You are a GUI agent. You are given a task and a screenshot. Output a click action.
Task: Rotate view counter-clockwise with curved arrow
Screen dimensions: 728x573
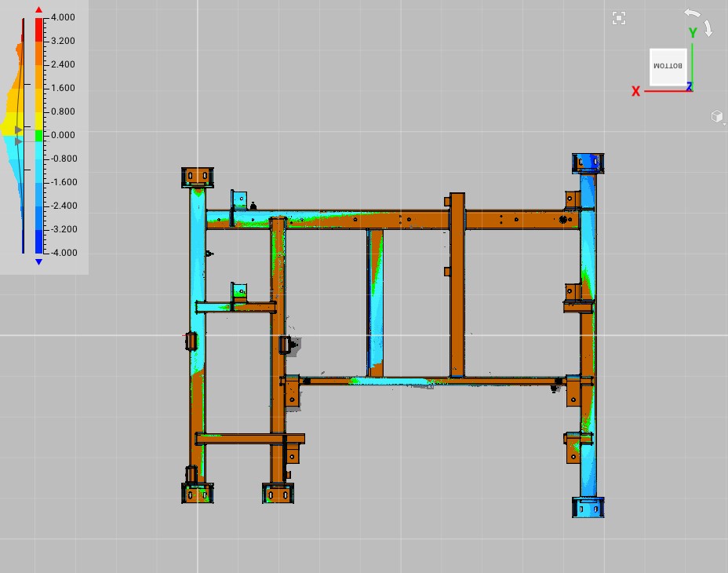tap(692, 13)
